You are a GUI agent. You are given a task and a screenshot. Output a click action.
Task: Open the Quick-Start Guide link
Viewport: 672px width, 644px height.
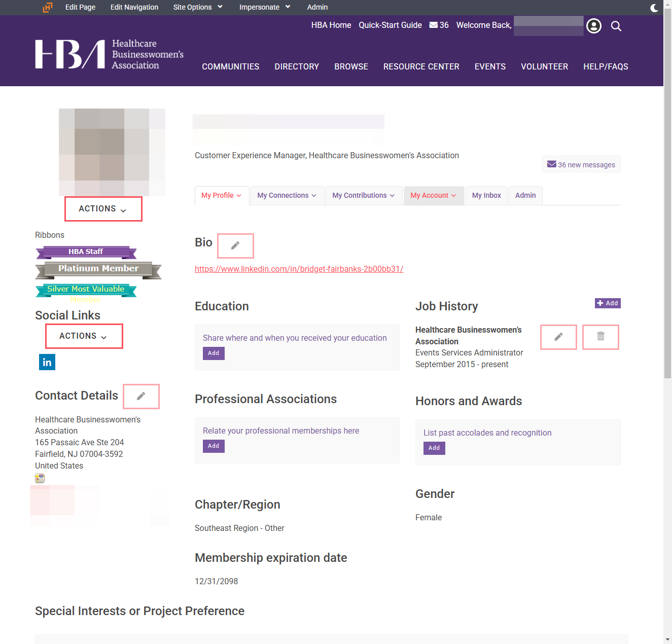390,25
